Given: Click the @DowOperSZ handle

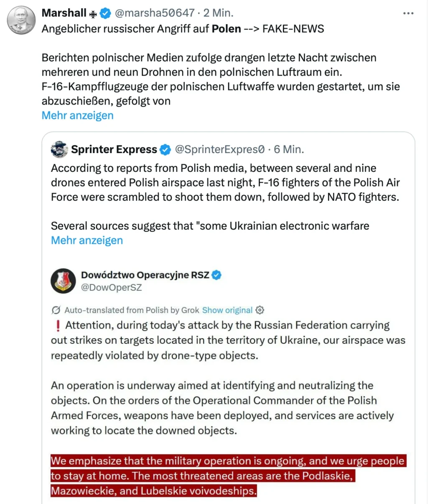Looking at the screenshot, I should pyautogui.click(x=111, y=287).
